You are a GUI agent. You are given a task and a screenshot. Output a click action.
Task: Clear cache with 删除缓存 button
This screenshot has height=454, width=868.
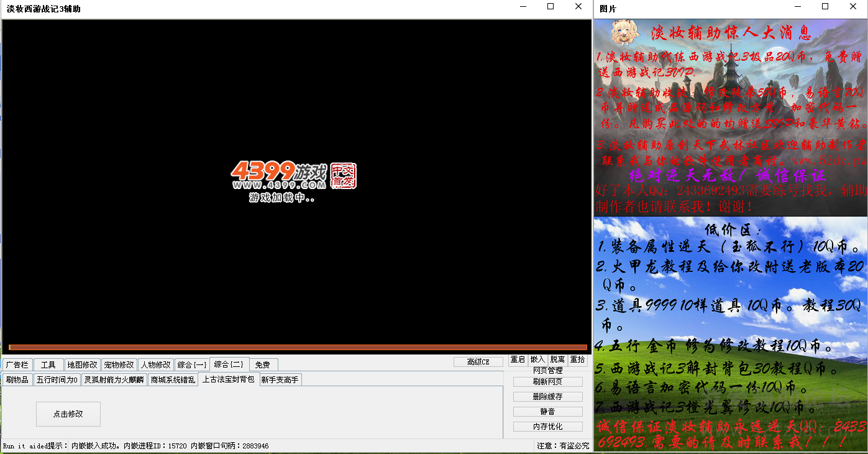coord(548,397)
